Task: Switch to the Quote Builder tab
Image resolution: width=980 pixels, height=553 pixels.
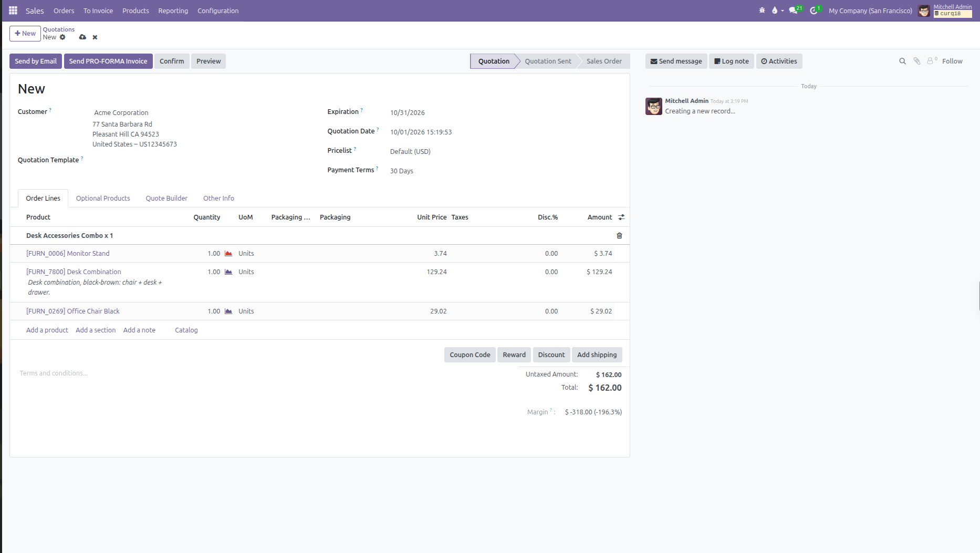Action: coord(166,199)
